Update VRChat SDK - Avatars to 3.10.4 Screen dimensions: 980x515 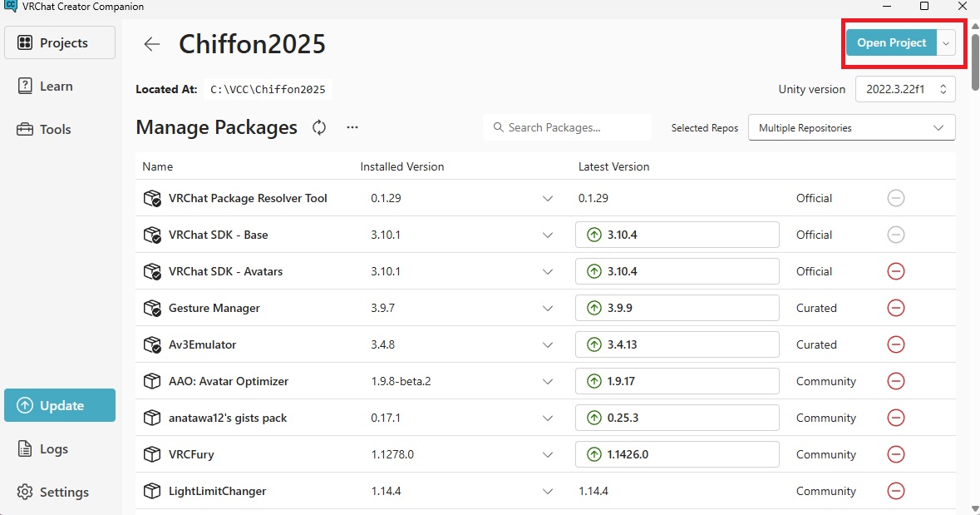pyautogui.click(x=677, y=271)
